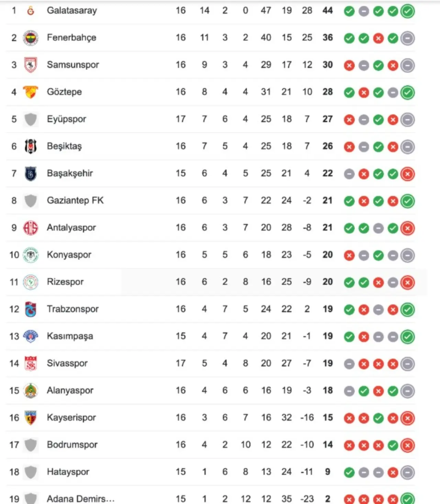Click the Başakşehir club badge
The image size is (440, 504).
(x=31, y=173)
